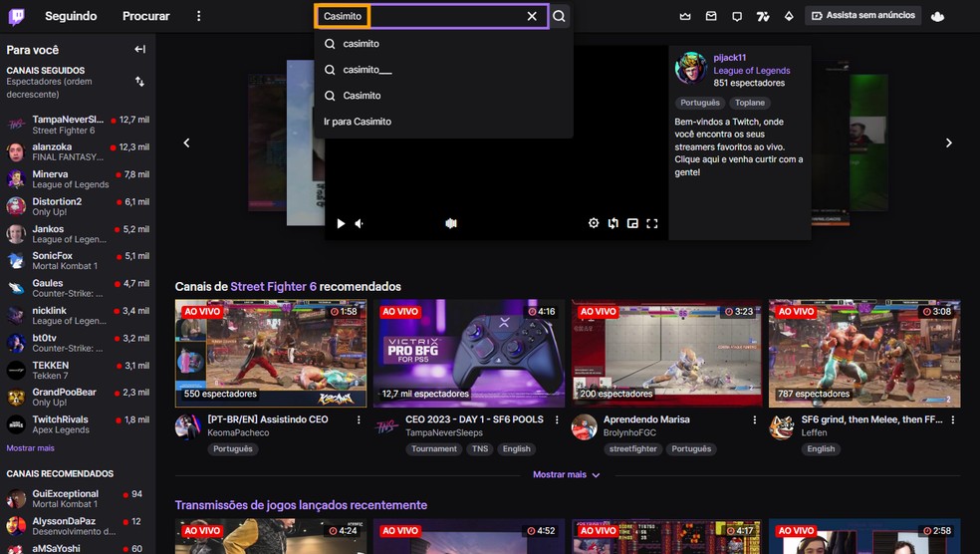Collapse the Para você sidebar

(x=140, y=50)
